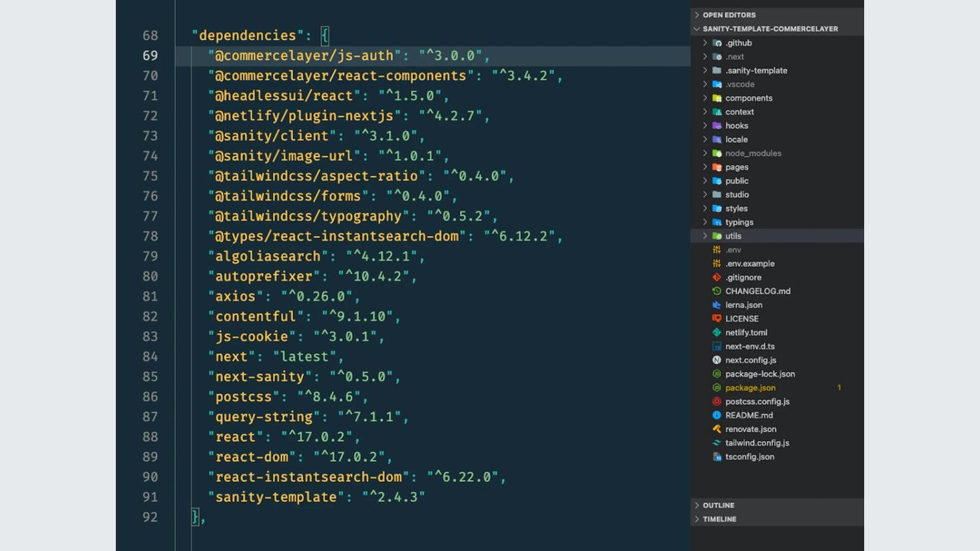
Task: Click the "^17.0.2" value for react-dom
Action: tap(349, 457)
